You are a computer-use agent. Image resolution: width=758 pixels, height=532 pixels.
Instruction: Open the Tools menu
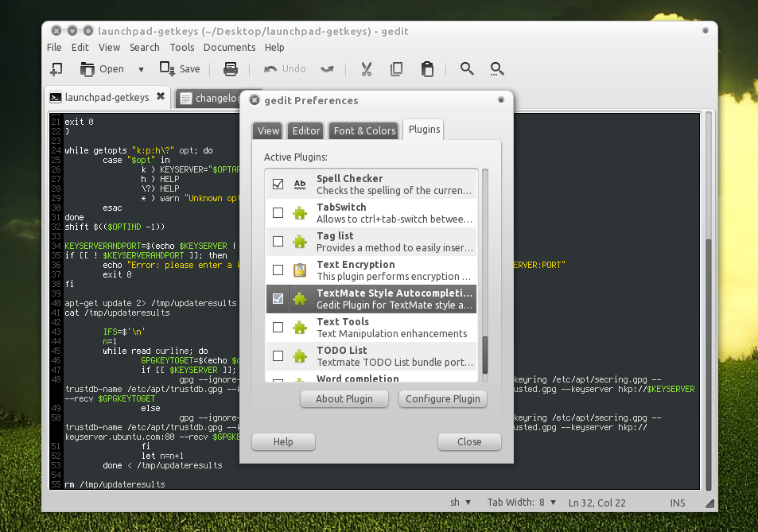coord(182,48)
